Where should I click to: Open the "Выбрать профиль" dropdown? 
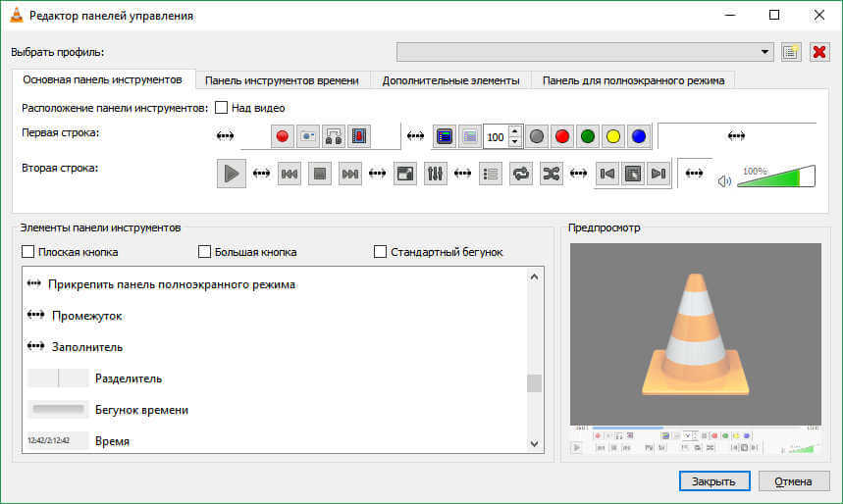[x=585, y=52]
